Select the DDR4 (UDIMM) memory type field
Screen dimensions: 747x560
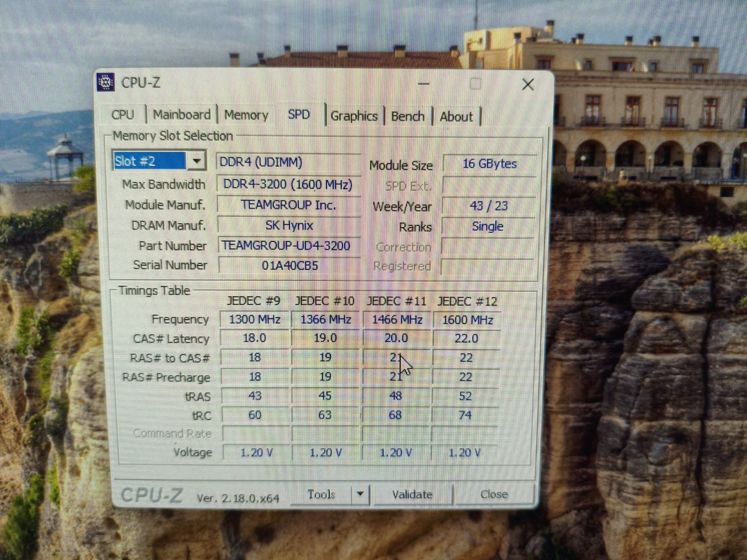(x=289, y=162)
